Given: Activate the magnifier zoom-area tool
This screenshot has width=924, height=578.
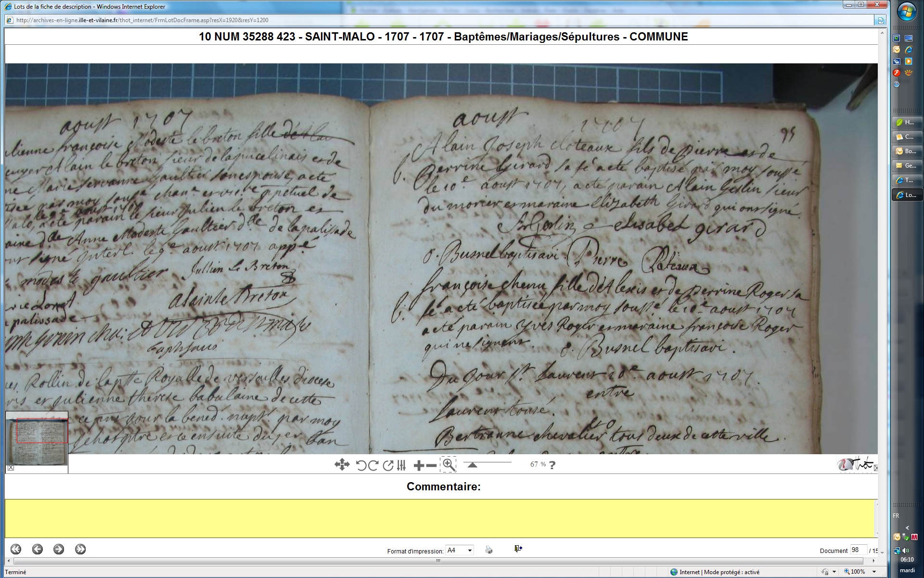Looking at the screenshot, I should pyautogui.click(x=449, y=465).
